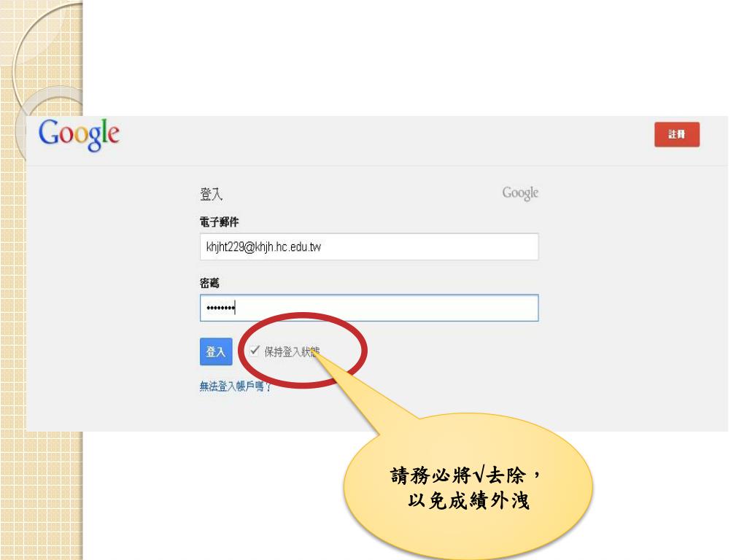
Task: Select the red oval annotation around checkbox
Action: [x=303, y=350]
